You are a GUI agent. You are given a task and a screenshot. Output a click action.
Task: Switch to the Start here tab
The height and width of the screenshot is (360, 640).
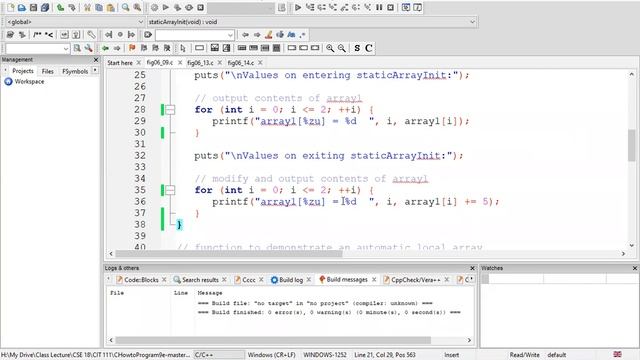pyautogui.click(x=120, y=62)
